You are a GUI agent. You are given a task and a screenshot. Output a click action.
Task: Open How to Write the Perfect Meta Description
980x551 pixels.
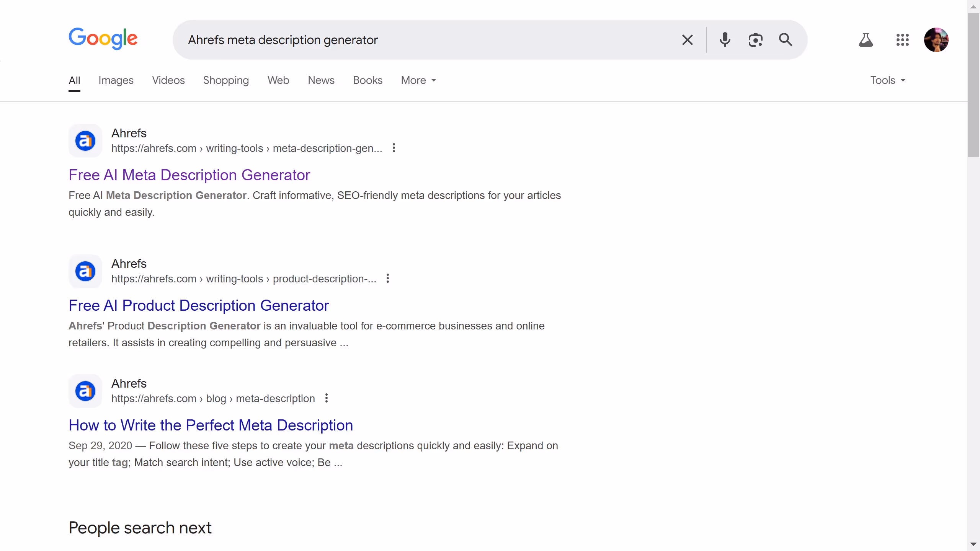[x=211, y=425]
